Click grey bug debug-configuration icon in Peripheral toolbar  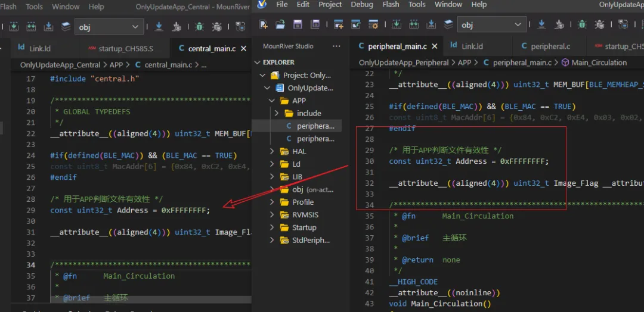(600, 24)
